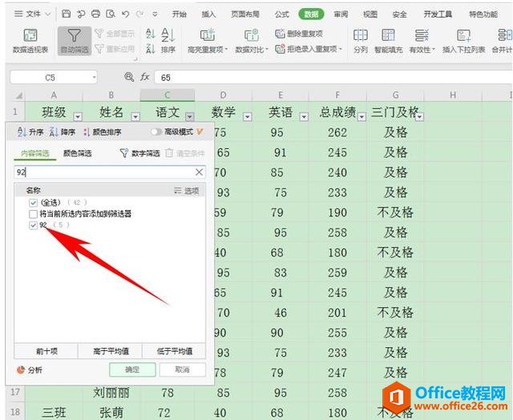This screenshot has height=420, width=513.
Task: Expand the quick access toolbar customize arrow
Action: (155, 14)
